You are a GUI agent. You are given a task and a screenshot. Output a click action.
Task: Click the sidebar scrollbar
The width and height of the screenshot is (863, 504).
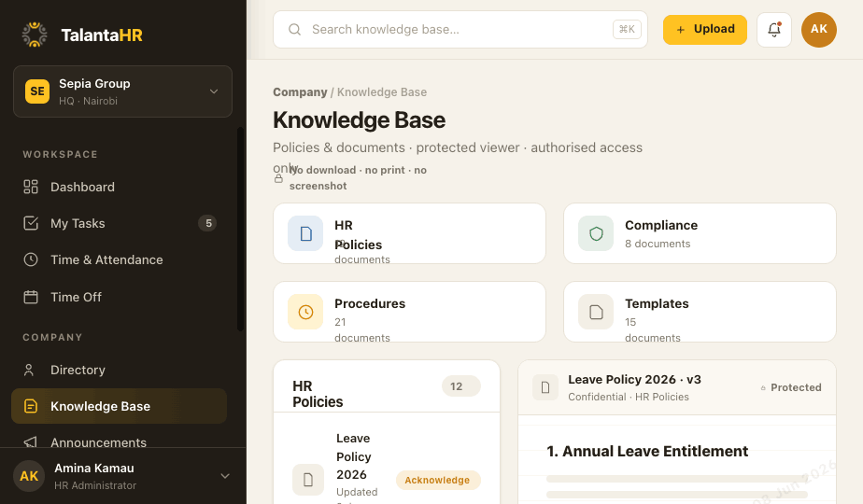point(240,229)
